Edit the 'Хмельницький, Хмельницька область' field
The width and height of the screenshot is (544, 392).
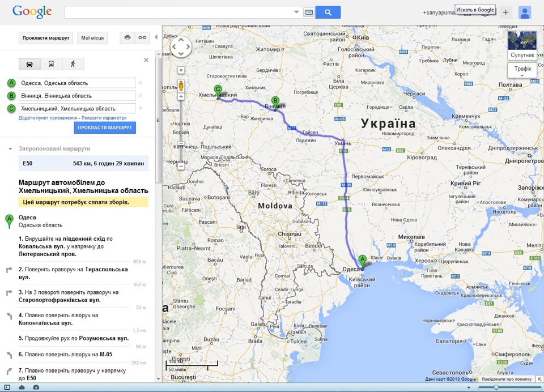(77, 109)
